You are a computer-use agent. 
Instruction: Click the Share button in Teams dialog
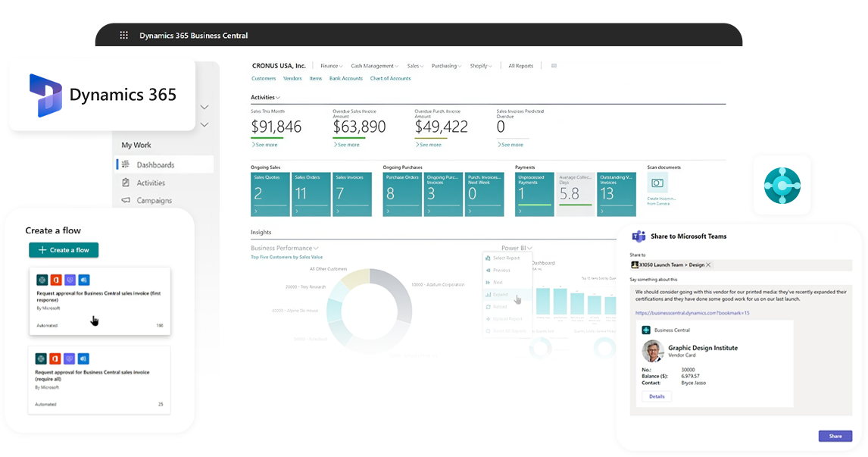(835, 436)
